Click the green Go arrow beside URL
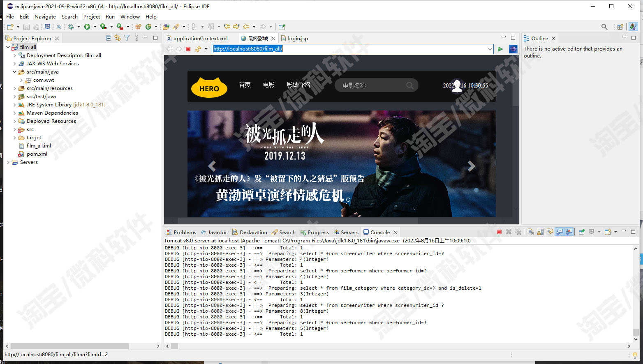The height and width of the screenshot is (364, 643). 500,49
